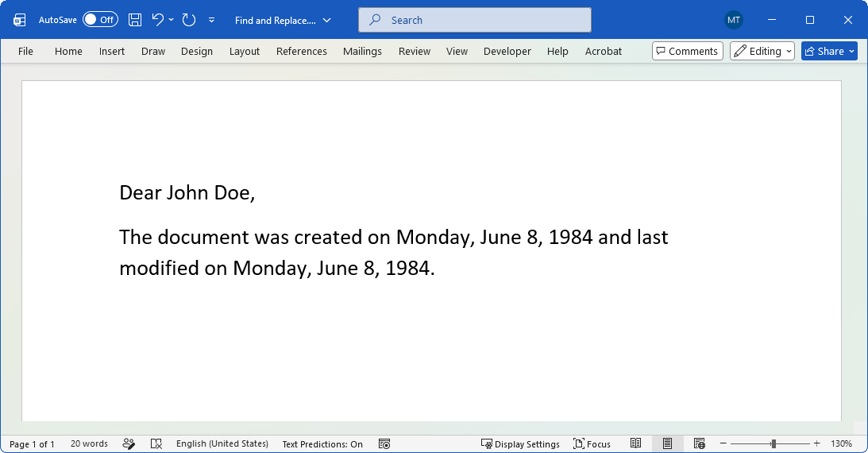Image resolution: width=868 pixels, height=453 pixels.
Task: Switch to Web Layout view icon
Action: coord(699,443)
